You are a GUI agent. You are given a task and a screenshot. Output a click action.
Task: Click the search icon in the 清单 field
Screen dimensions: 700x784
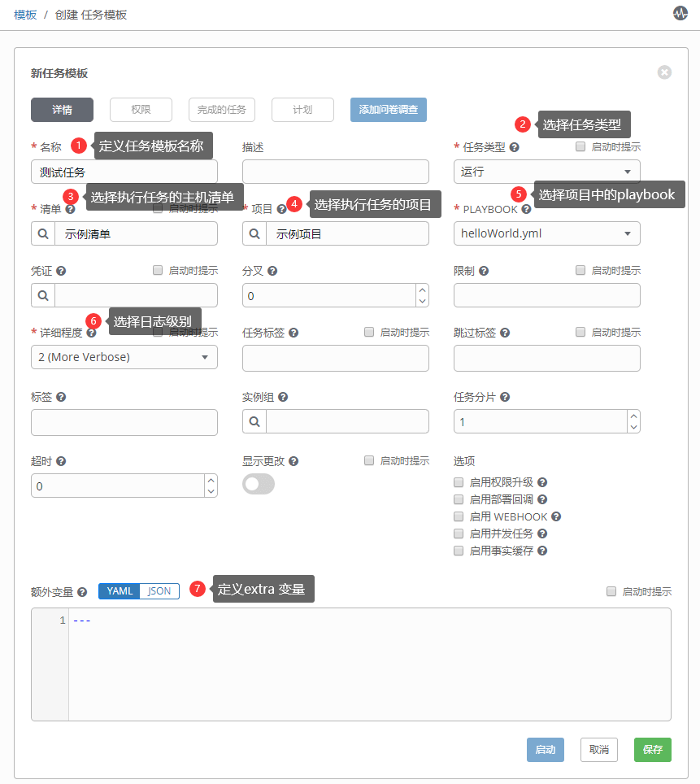[43, 233]
